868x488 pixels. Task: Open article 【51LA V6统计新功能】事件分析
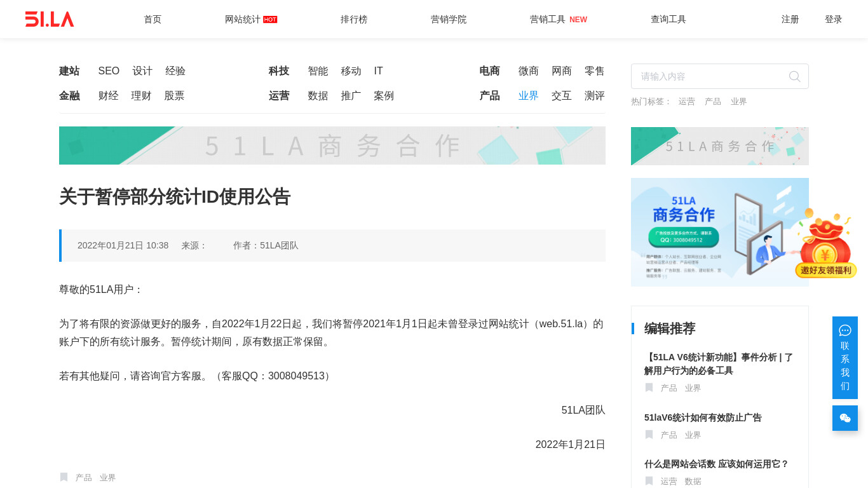coord(719,363)
